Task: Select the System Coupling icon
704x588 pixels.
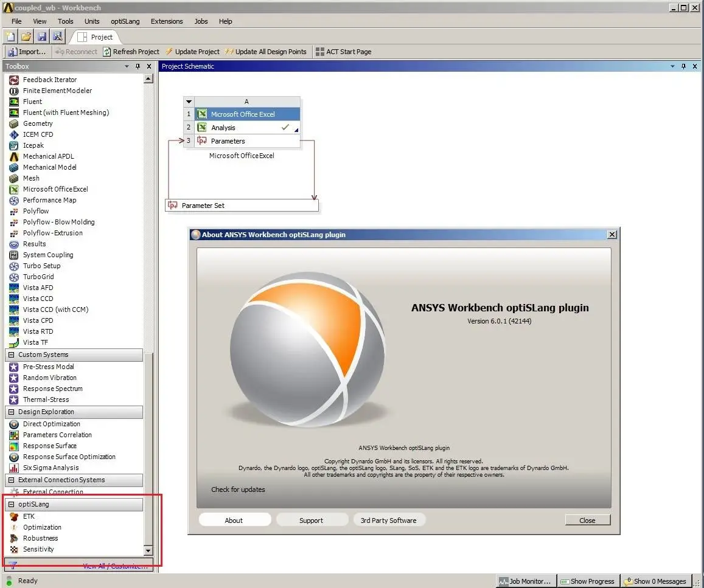Action: click(x=14, y=255)
